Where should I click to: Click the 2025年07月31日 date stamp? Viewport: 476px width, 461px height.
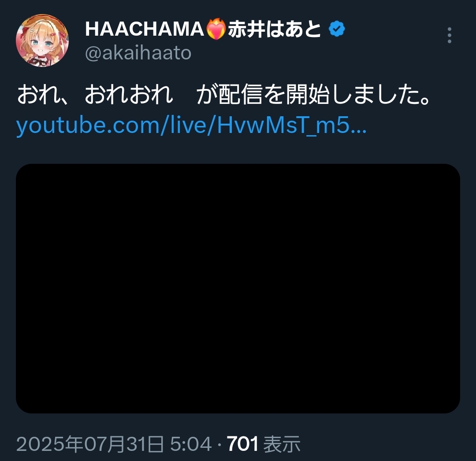[90, 444]
